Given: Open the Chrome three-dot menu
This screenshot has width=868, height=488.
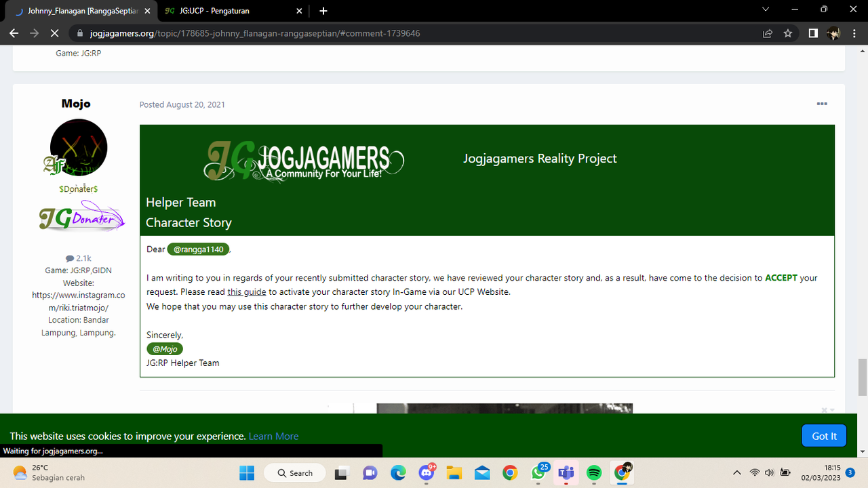Looking at the screenshot, I should click(854, 33).
